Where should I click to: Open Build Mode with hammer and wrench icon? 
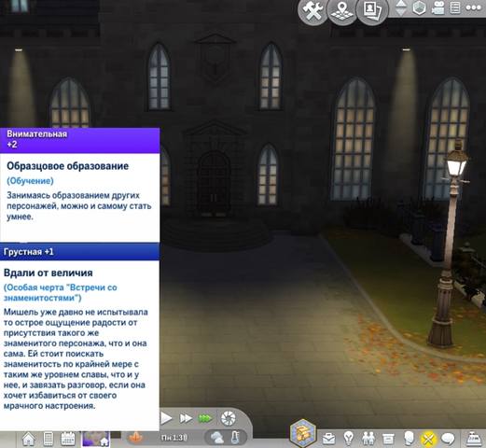point(312,10)
